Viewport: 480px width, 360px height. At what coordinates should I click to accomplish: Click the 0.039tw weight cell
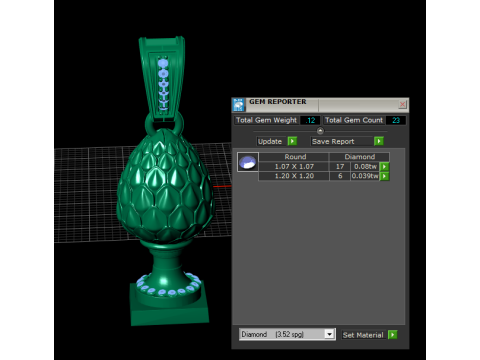coord(365,176)
